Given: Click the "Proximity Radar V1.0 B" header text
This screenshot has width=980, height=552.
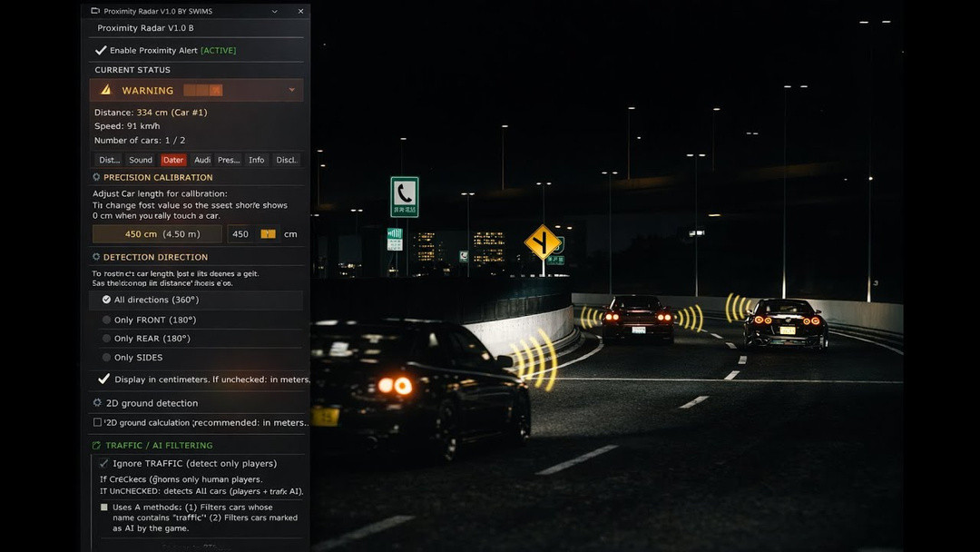Looking at the screenshot, I should (145, 28).
